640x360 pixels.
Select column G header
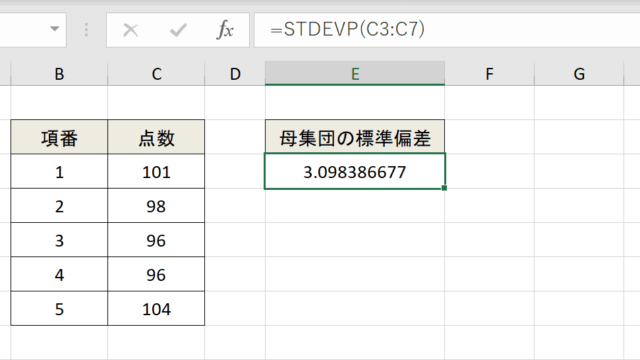pos(579,74)
